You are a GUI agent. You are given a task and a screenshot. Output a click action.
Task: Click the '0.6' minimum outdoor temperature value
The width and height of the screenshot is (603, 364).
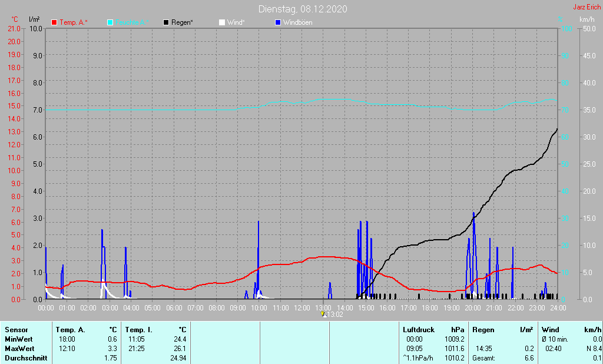[x=112, y=339]
